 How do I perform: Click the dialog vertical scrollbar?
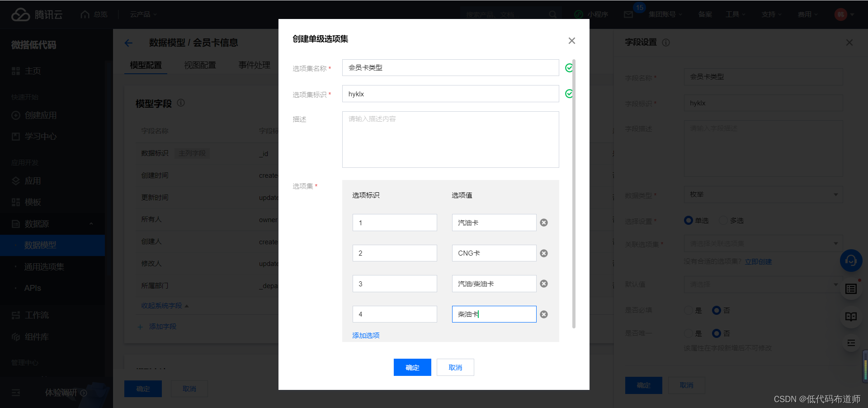pos(574,194)
